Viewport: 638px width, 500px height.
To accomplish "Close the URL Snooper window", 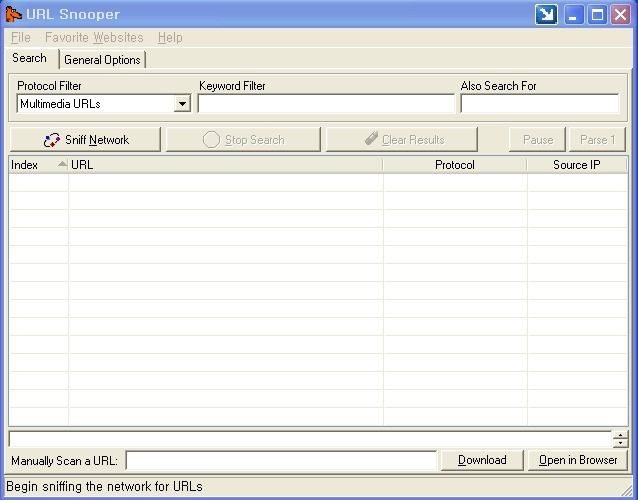I will (x=621, y=15).
